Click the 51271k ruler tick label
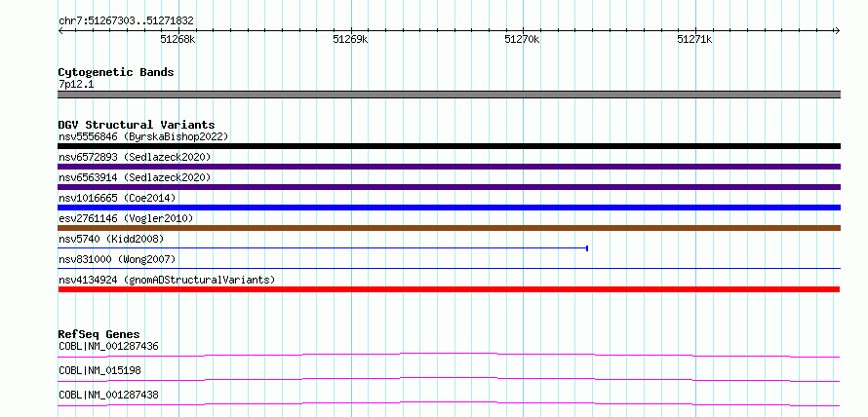 click(694, 39)
